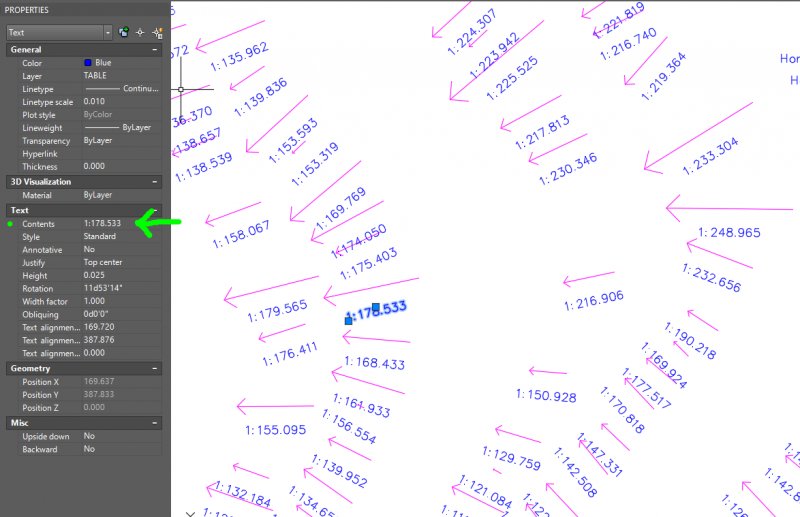The width and height of the screenshot is (800, 517).
Task: Collapse the Geometry section
Action: coord(155,368)
